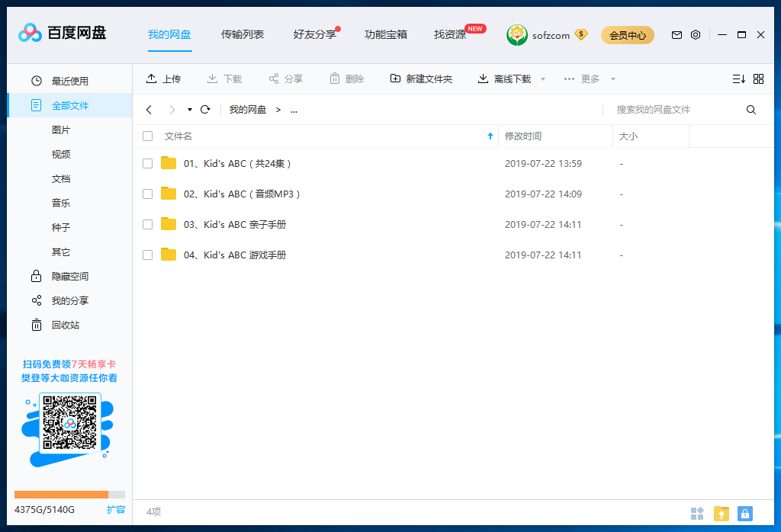Viewport: 781px width, 532px height.
Task: Filter by 视频 category
Action: click(61, 154)
